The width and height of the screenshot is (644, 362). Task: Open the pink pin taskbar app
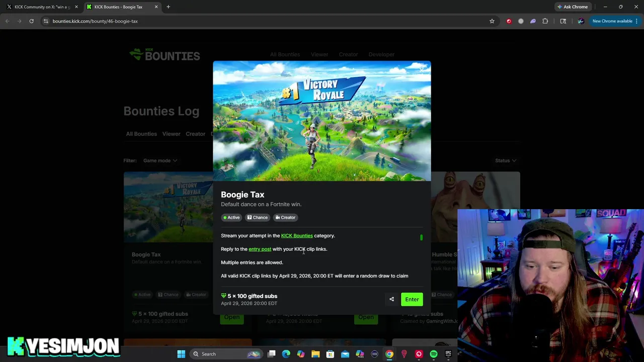point(404,354)
